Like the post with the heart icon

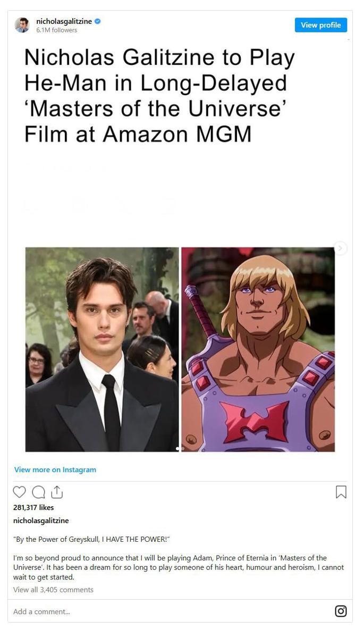(x=19, y=492)
